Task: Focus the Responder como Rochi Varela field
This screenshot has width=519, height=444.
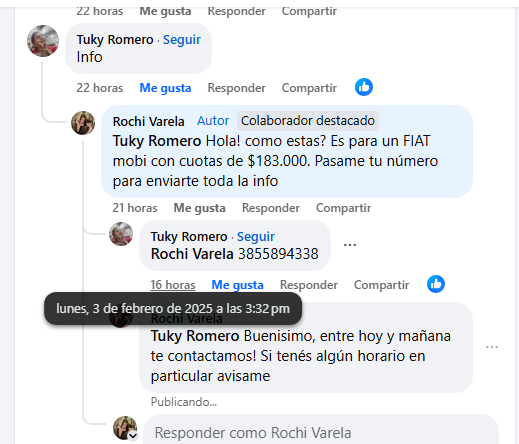Action: 321,432
